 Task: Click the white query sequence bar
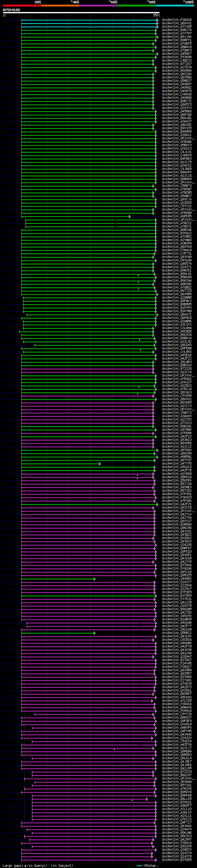coord(81,13)
